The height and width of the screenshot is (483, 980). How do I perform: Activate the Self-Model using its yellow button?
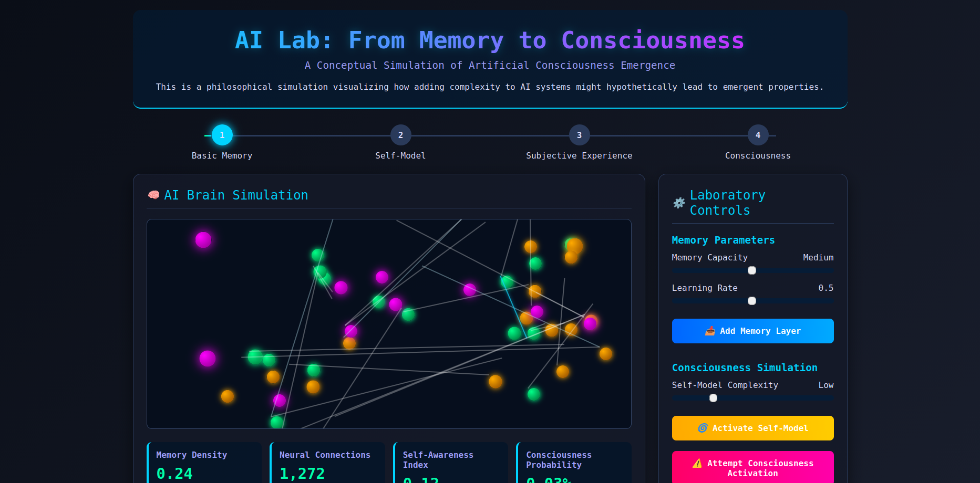point(752,428)
